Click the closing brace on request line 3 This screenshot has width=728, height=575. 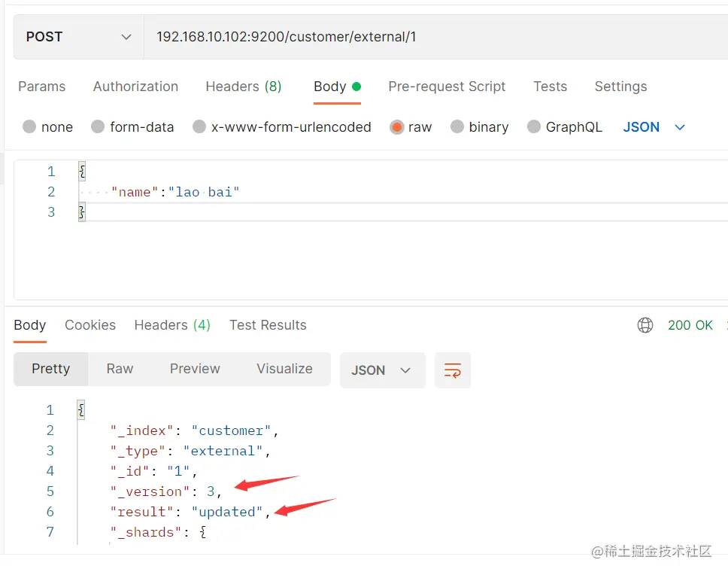[x=82, y=212]
